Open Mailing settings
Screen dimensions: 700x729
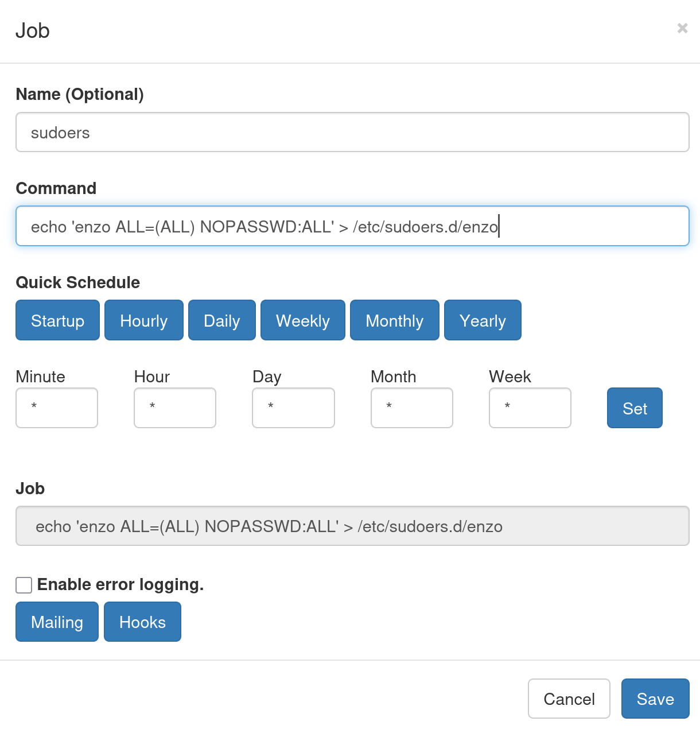click(57, 622)
